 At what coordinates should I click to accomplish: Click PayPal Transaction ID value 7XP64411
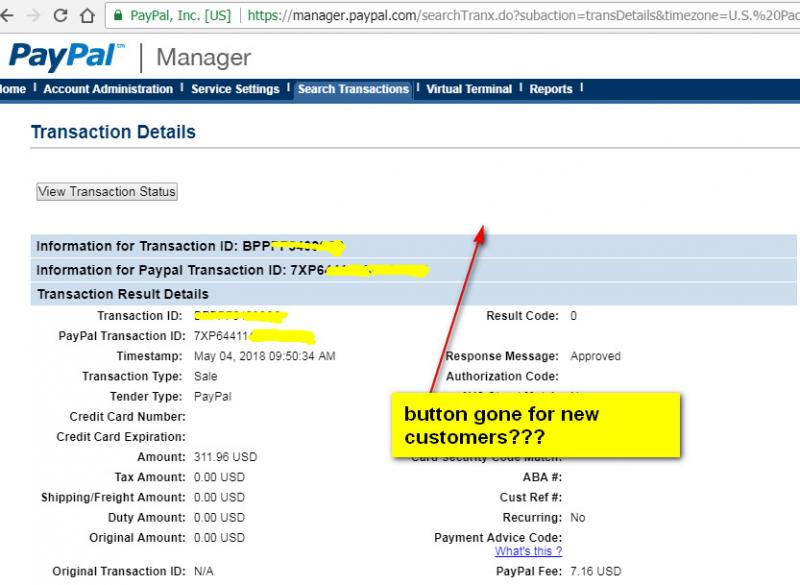click(220, 336)
